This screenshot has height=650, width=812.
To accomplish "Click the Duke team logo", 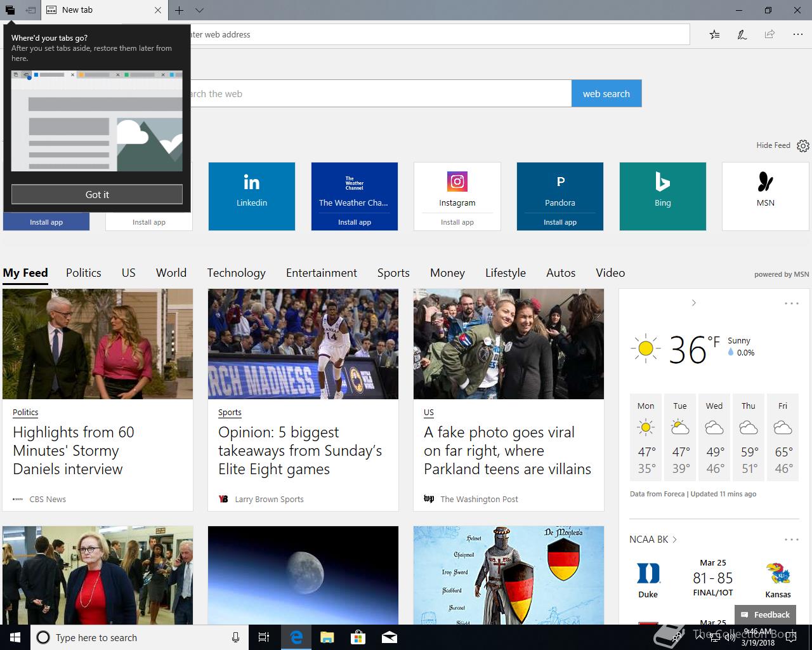I will [x=648, y=573].
